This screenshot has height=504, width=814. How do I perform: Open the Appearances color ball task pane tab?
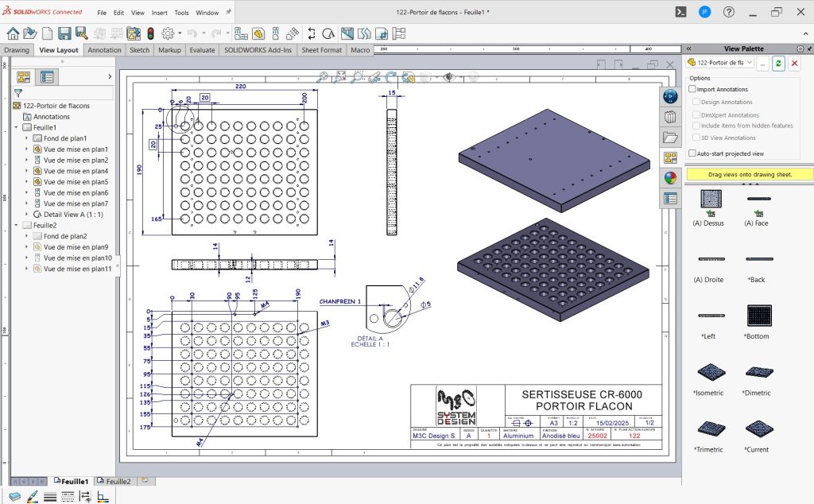[669, 177]
